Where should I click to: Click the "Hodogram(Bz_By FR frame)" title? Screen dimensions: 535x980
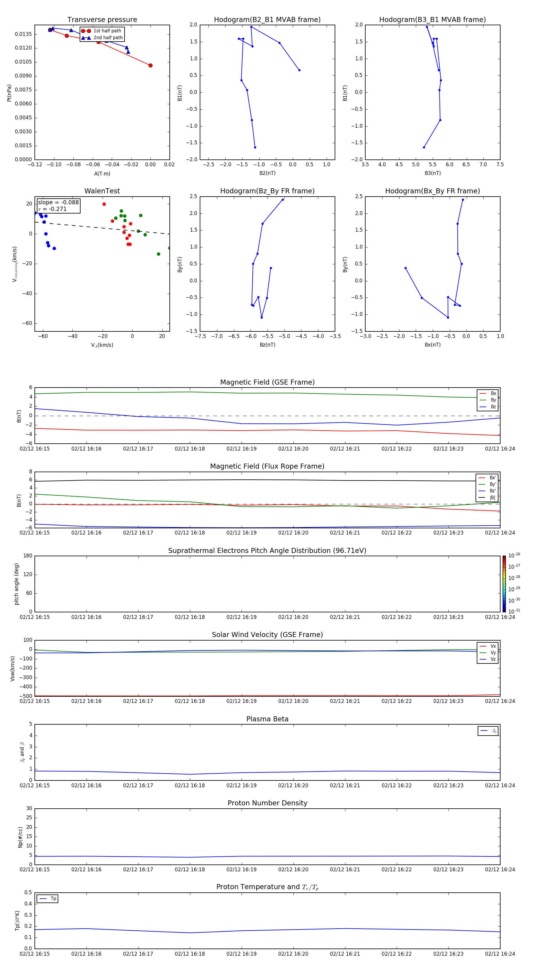point(267,191)
